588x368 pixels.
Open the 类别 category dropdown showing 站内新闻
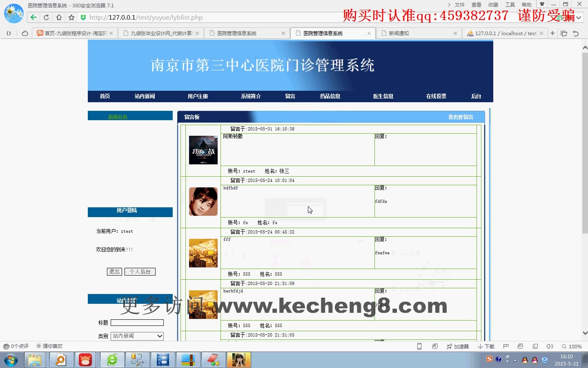[x=137, y=336]
